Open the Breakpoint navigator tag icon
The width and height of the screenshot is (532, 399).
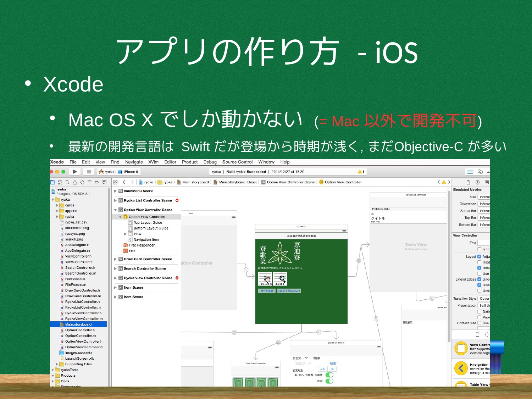click(97, 182)
